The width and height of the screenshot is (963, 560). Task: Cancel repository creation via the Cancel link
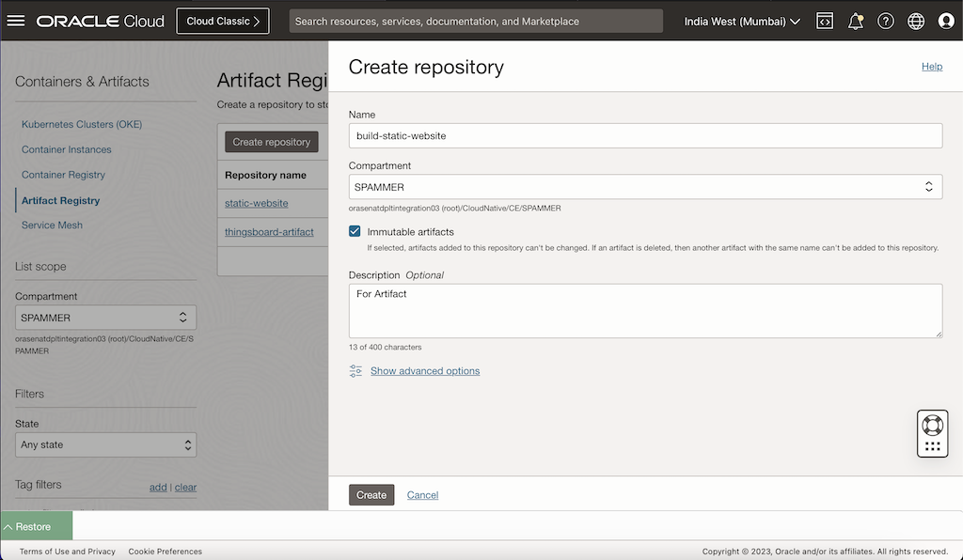pos(422,494)
